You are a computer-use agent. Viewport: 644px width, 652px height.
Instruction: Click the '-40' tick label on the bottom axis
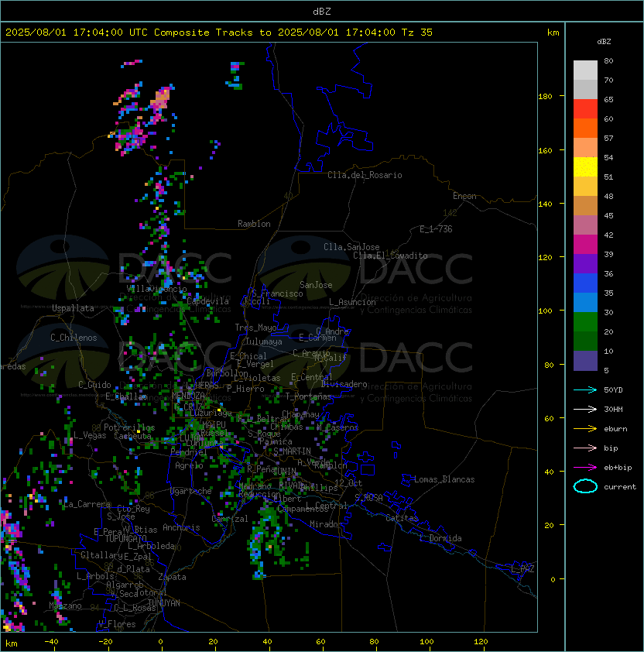coord(51,642)
